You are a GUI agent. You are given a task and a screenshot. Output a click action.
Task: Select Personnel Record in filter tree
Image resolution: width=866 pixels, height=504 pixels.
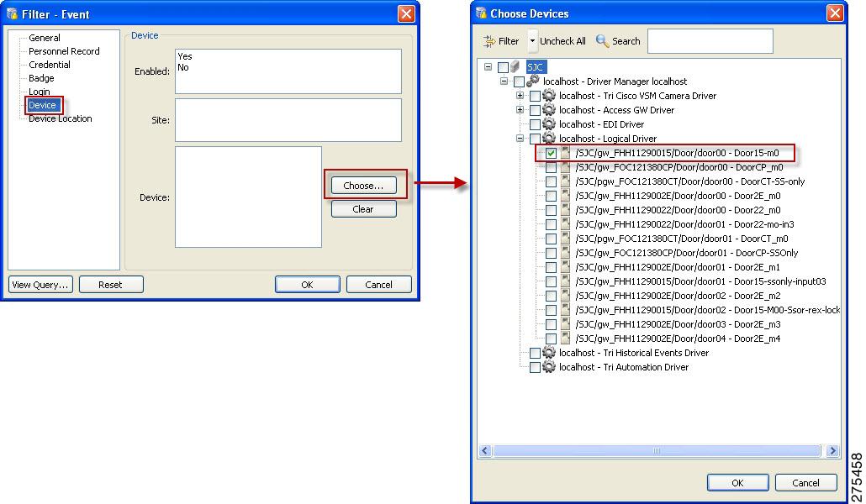point(64,51)
